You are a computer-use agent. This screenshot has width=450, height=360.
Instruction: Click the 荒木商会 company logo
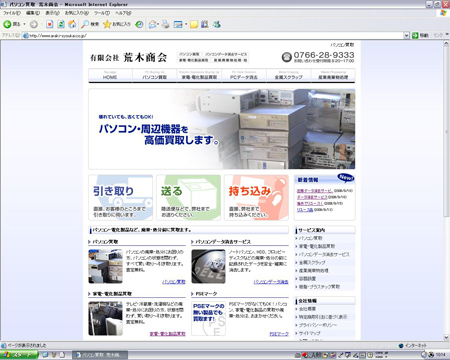click(x=129, y=57)
